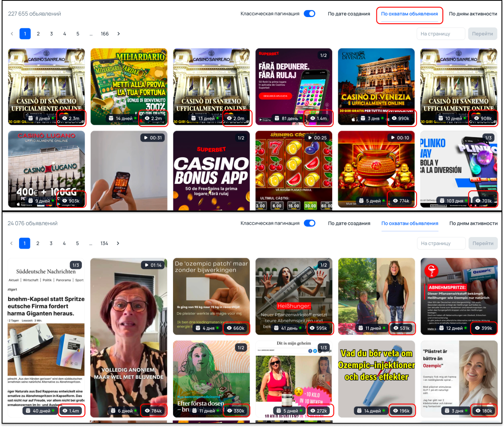Click calendar icon on the 81 день ad
Screen dimensions: 504x427
click(277, 118)
